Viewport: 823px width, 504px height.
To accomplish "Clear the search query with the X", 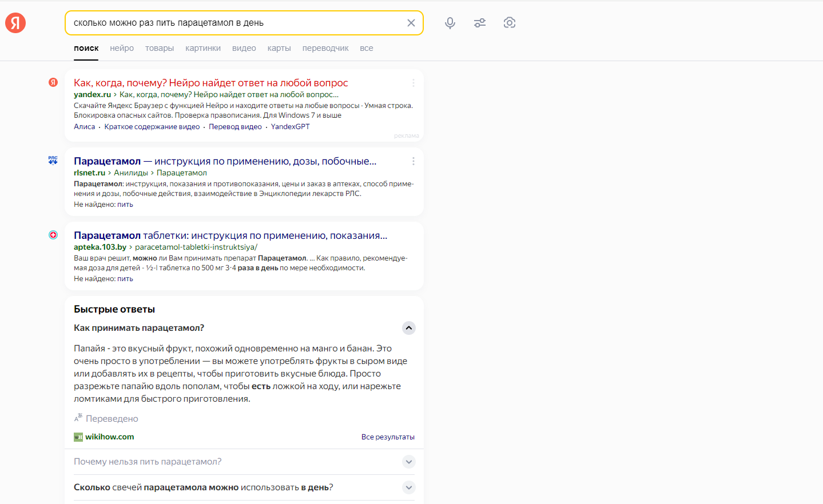I will point(411,23).
